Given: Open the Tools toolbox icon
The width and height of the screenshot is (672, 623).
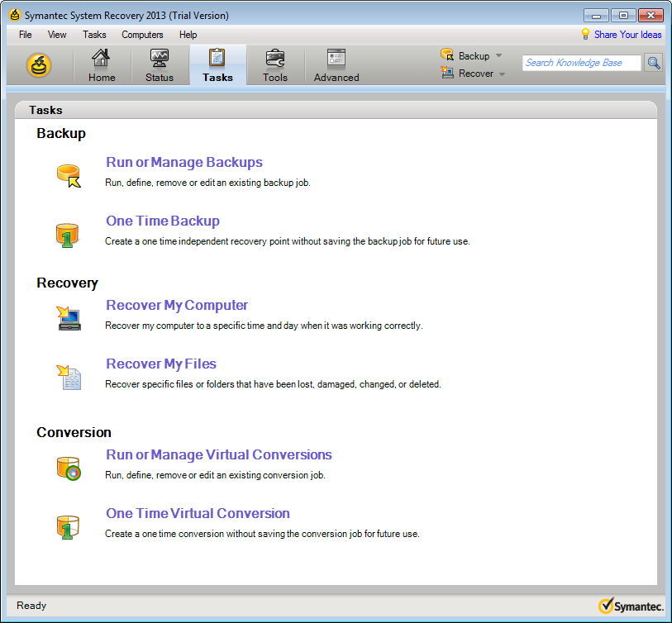Looking at the screenshot, I should click(x=274, y=59).
